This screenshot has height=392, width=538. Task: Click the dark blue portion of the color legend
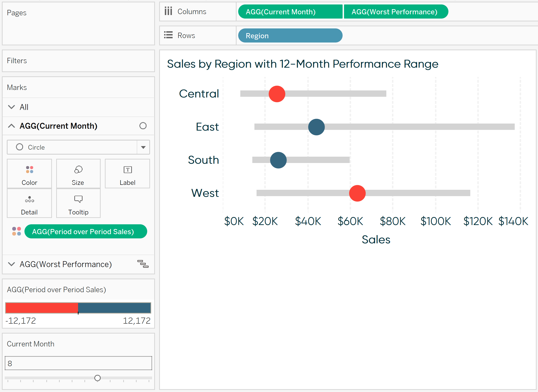click(115, 308)
